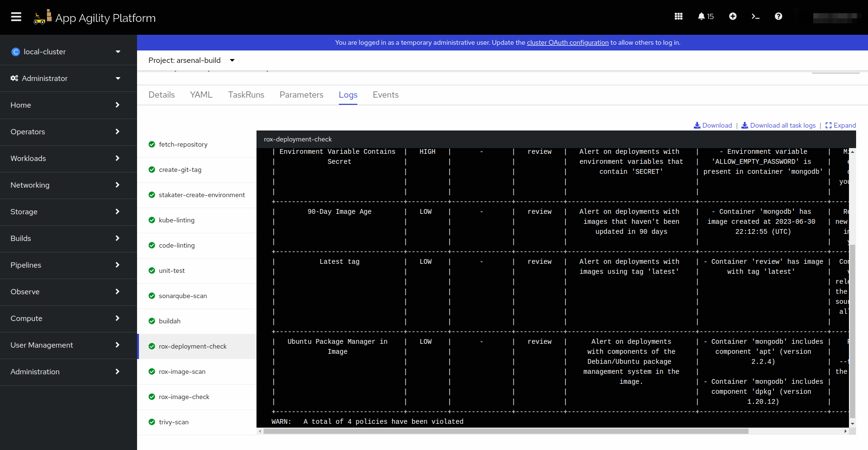This screenshot has width=868, height=450.
Task: Toggle the side navigation hamburger menu
Action: click(x=16, y=16)
